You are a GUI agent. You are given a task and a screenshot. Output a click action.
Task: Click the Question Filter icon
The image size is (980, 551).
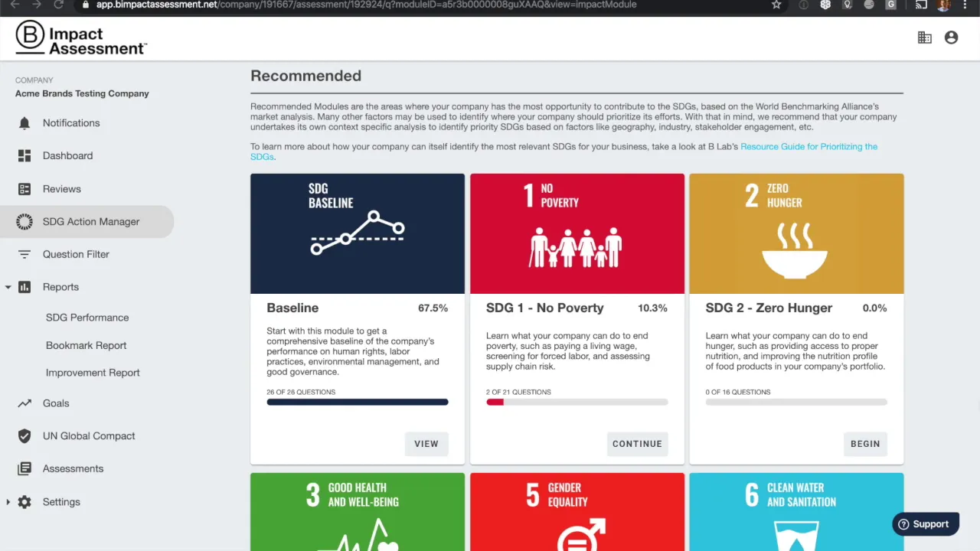click(x=24, y=255)
